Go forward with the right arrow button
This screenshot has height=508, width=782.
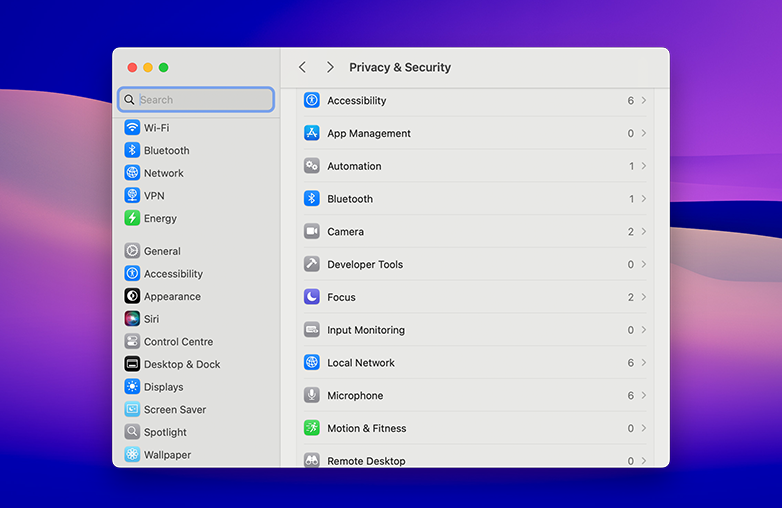tap(330, 67)
